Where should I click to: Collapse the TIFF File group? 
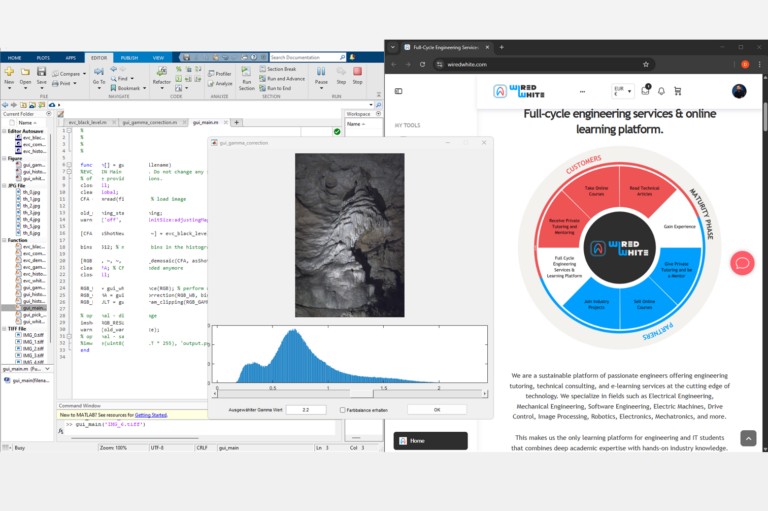click(4, 329)
